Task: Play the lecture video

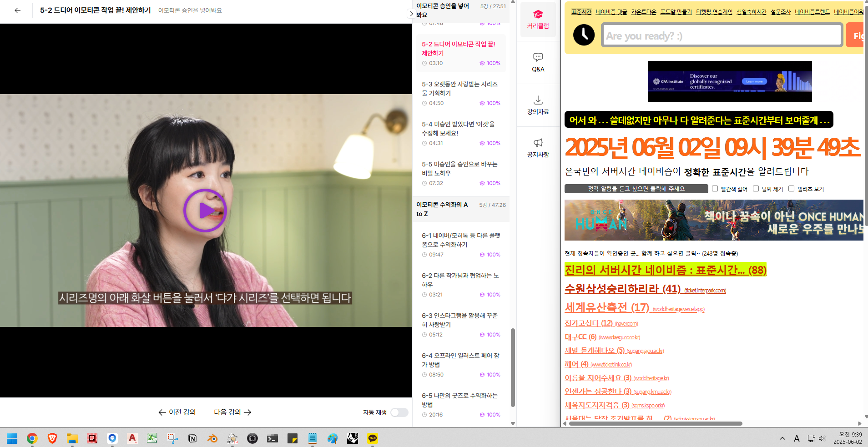Action: pyautogui.click(x=205, y=211)
